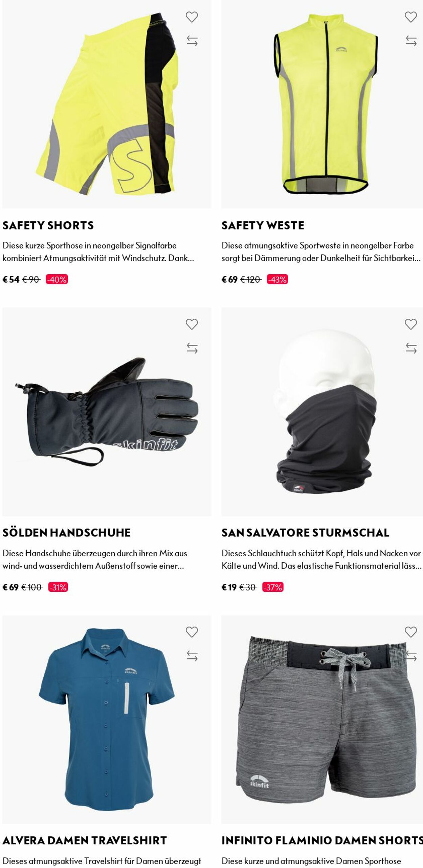Open Sölden Handschuhe product link
423x868 pixels.
(x=66, y=533)
